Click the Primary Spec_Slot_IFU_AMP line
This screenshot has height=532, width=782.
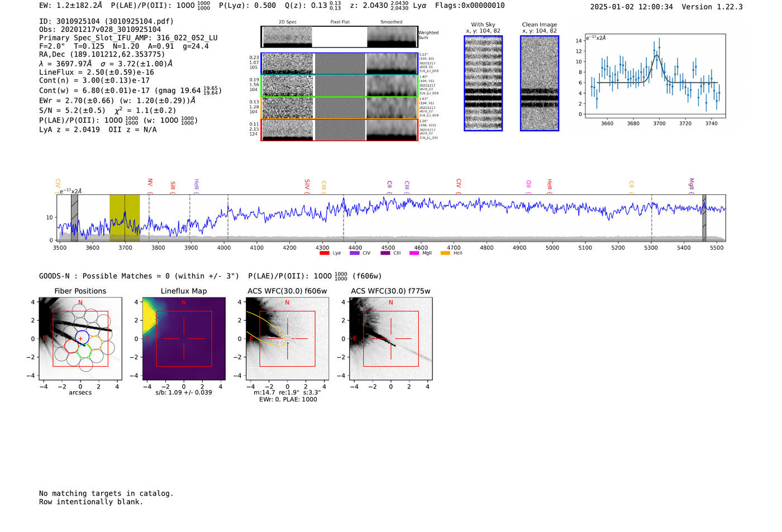coord(128,38)
